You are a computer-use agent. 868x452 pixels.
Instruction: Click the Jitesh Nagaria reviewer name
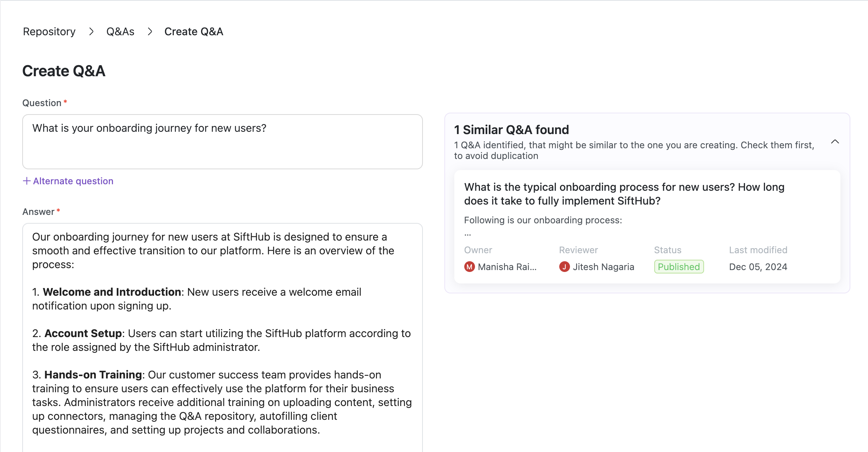coord(603,267)
